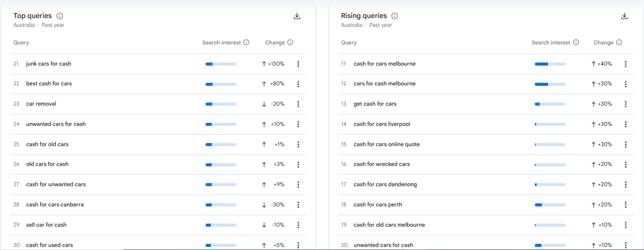Click cash for used cars query text
This screenshot has width=644, height=250.
pos(49,245)
